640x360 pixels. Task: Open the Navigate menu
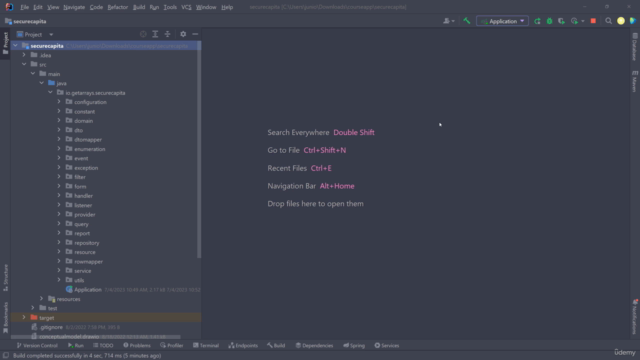tap(74, 7)
